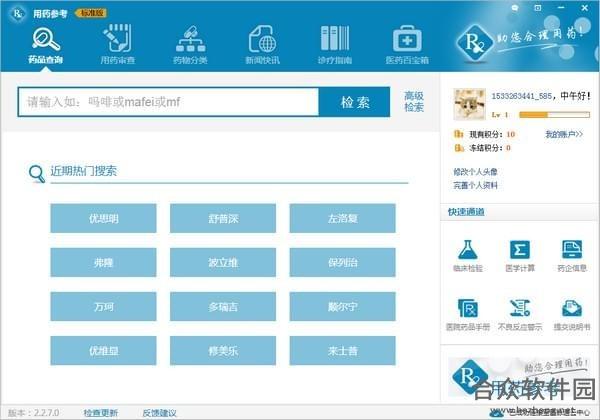Screen dimensions: 600x420
Task: Click the square skin icon beside minimize
Action: (538, 8)
